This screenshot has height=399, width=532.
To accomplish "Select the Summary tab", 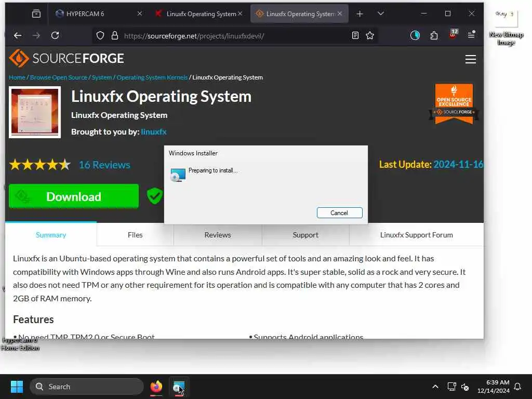I will click(51, 235).
